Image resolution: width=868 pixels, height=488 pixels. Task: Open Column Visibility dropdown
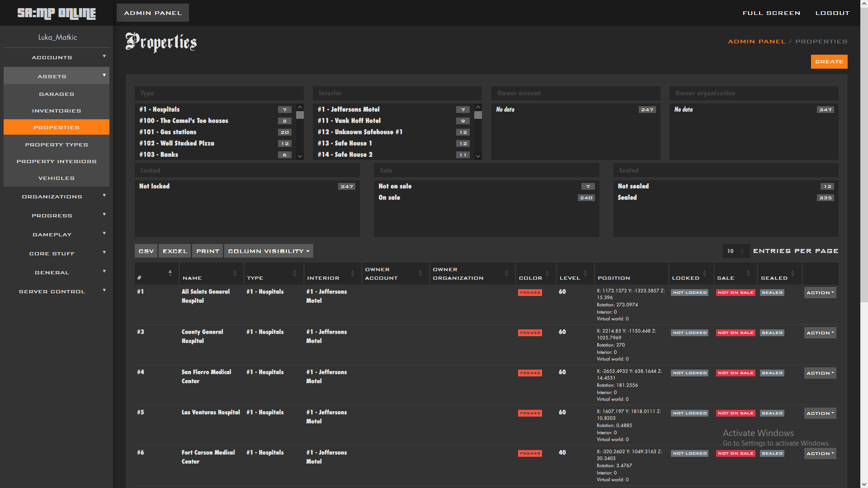point(269,251)
